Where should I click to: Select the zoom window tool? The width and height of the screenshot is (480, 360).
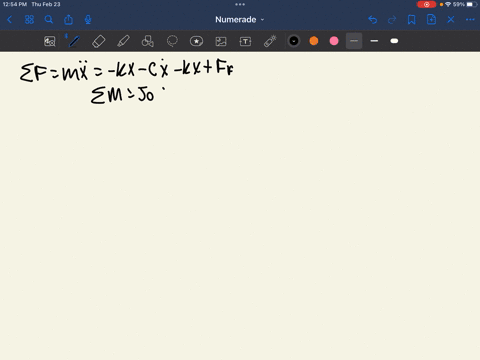[x=50, y=41]
